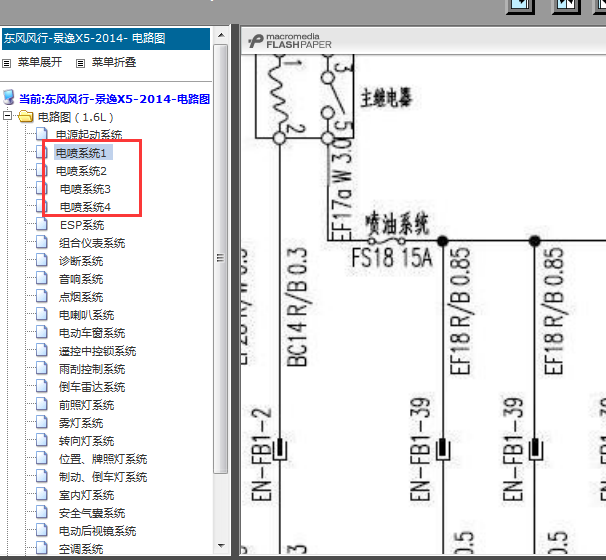Open 组合仪表系统 diagram
This screenshot has height=560, width=606.
(x=92, y=243)
